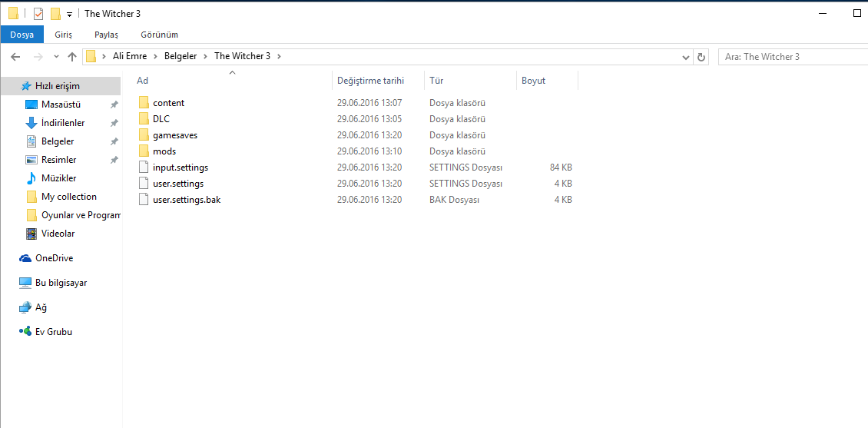This screenshot has height=428, width=868.
Task: Open the Customize Quick Access Toolbar dropdown
Action: 69,15
